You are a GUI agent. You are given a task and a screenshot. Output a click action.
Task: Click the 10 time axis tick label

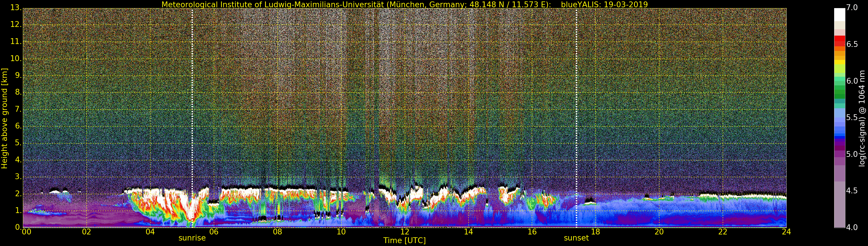341,232
